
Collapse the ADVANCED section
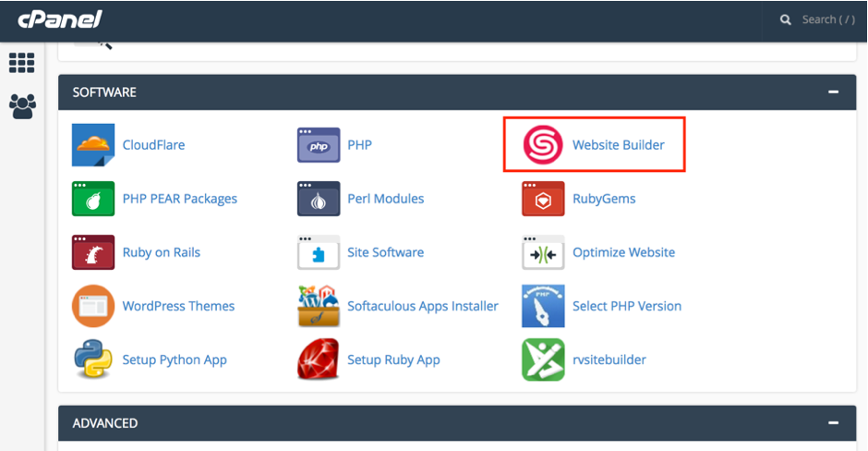click(833, 422)
